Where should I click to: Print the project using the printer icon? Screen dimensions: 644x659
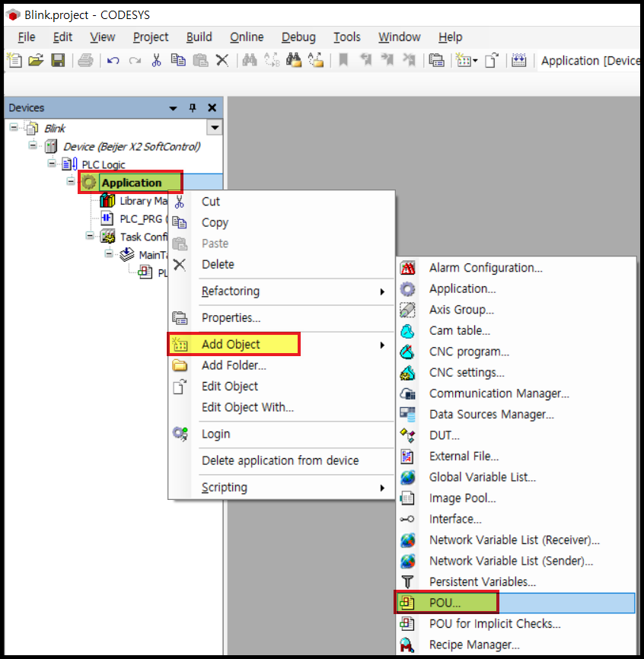[84, 61]
